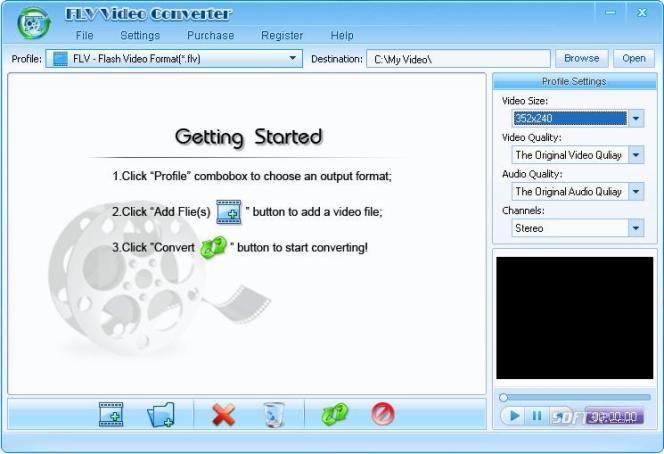This screenshot has height=454, width=664.
Task: Click the FLV Video Converter logo icon
Action: pos(34,23)
